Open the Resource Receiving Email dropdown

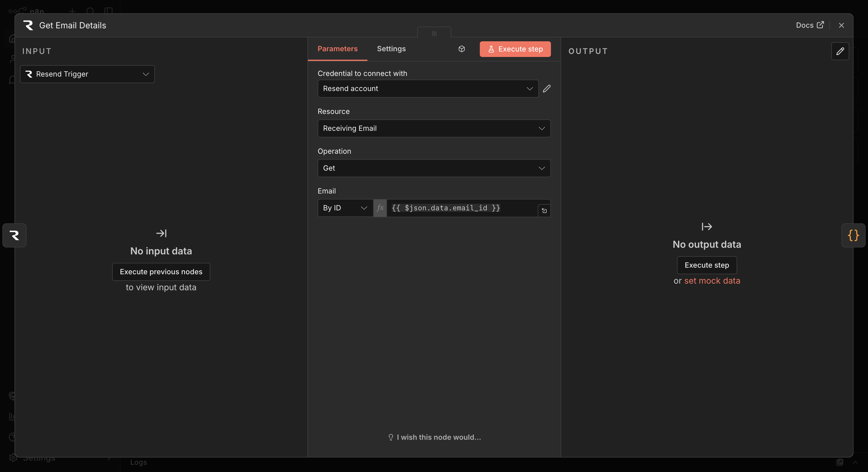pyautogui.click(x=434, y=128)
